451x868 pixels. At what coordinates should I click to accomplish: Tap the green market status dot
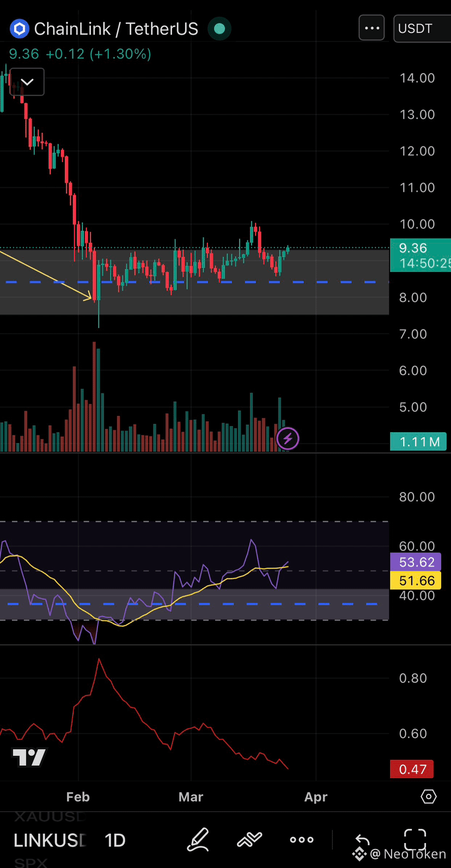(220, 28)
